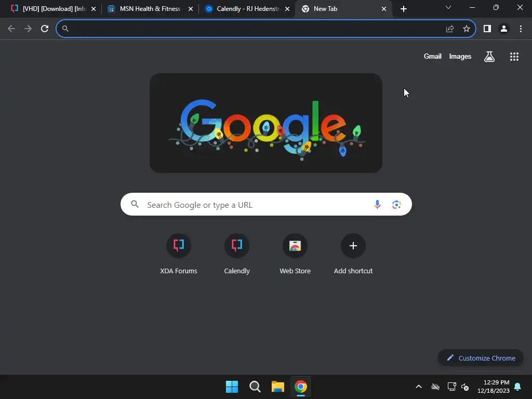
Task: Open the Chrome side panel icon
Action: (x=487, y=29)
